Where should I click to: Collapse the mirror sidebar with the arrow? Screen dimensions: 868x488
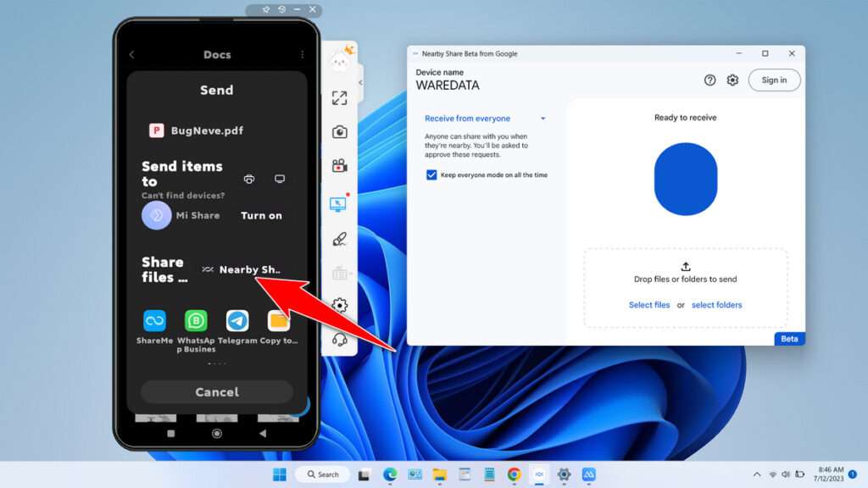(x=360, y=82)
